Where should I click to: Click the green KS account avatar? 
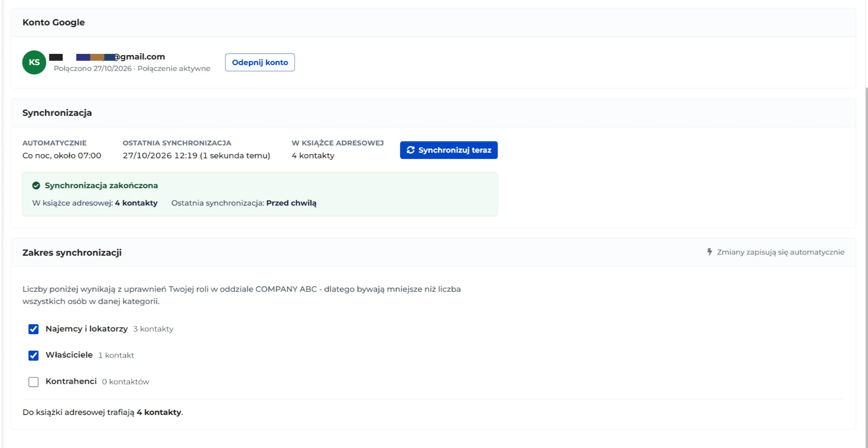34,63
